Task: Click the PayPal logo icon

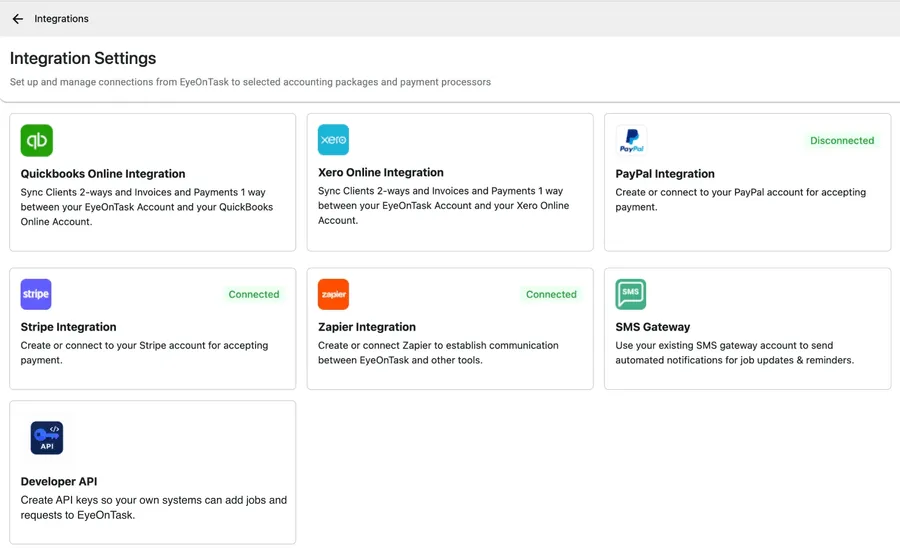Action: (631, 140)
